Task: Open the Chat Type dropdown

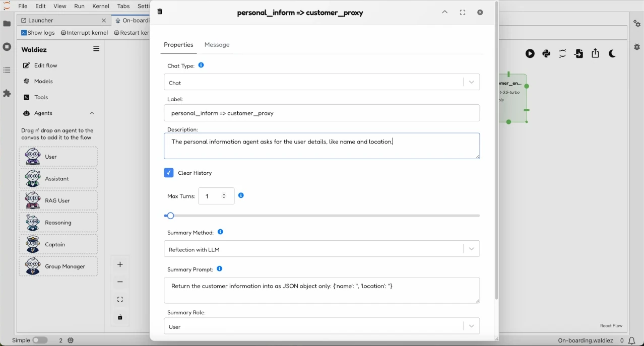Action: [x=321, y=82]
